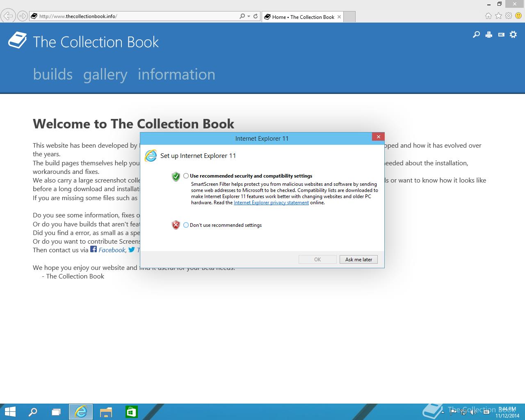The width and height of the screenshot is (525, 420).
Task: Open the Favorites star icon
Action: click(x=498, y=16)
